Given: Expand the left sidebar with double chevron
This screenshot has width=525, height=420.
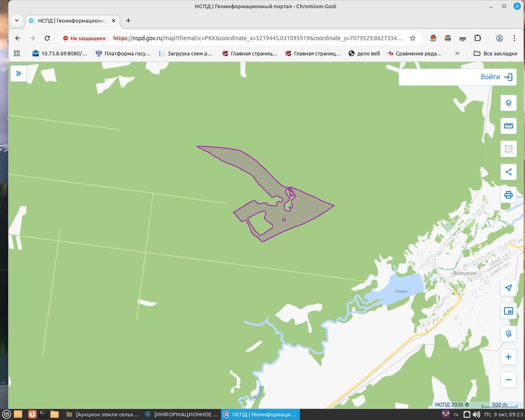Looking at the screenshot, I should pos(18,73).
